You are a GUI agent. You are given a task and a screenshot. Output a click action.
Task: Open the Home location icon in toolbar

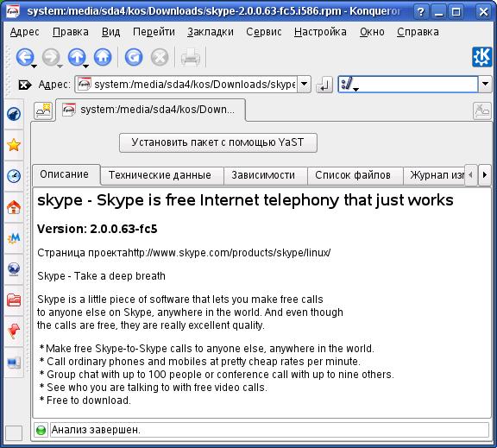tap(103, 57)
